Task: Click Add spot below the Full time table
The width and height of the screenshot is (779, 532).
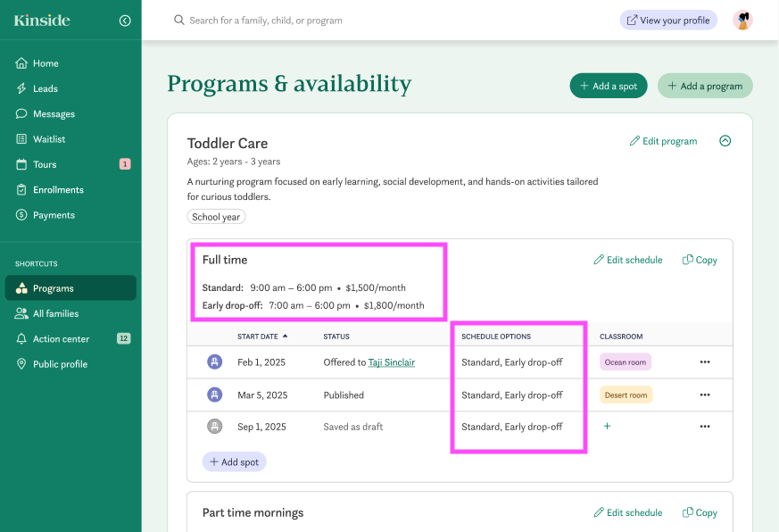Action: tap(234, 461)
